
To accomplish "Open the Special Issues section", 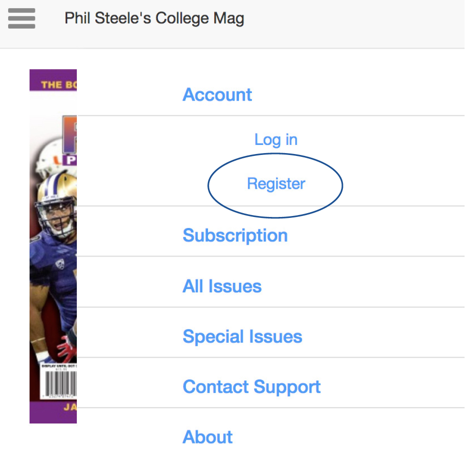I will (242, 336).
